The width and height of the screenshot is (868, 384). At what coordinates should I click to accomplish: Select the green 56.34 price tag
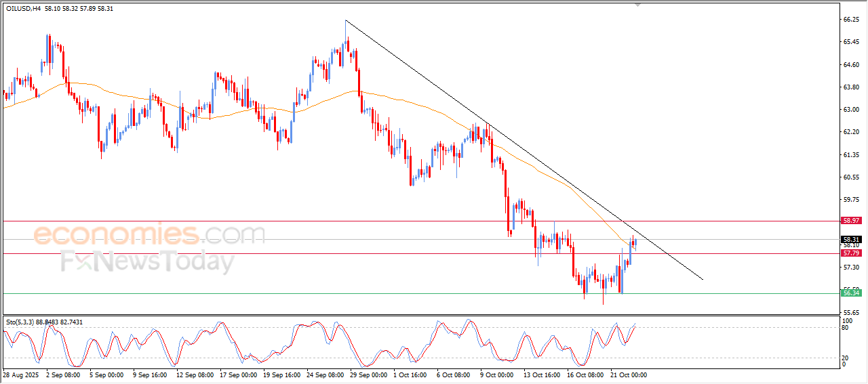851,293
